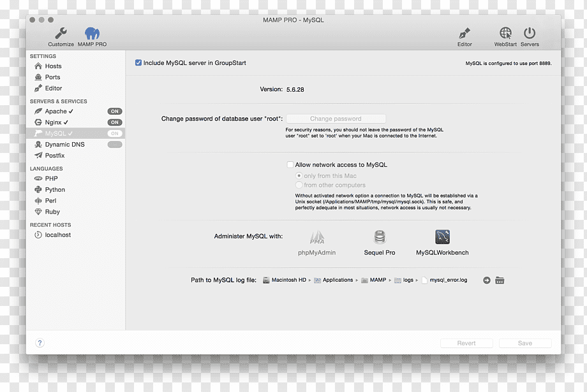This screenshot has height=392, width=587.
Task: Launch WebStart globe icon
Action: 505,37
